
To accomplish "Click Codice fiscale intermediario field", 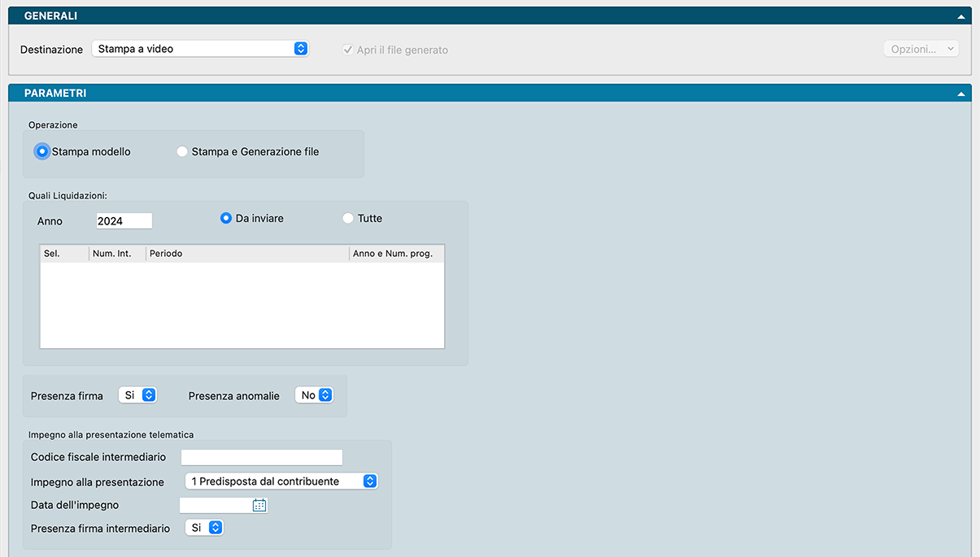I will (x=261, y=457).
